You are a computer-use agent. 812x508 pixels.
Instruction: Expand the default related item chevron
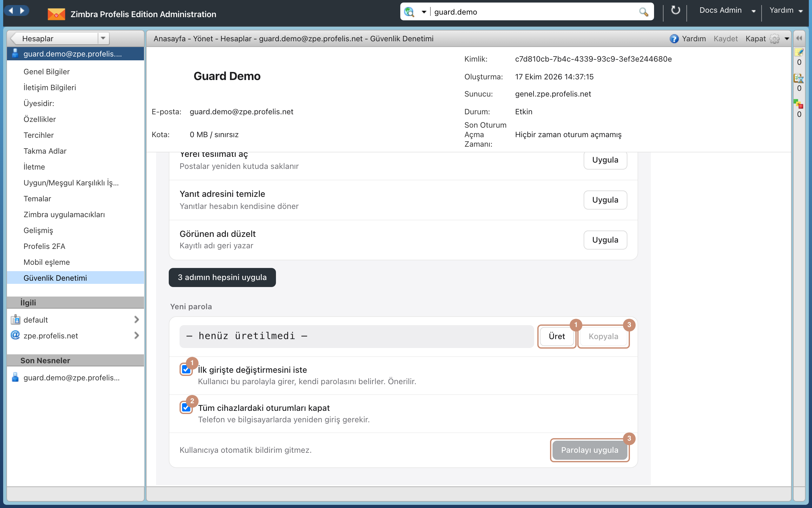(136, 319)
